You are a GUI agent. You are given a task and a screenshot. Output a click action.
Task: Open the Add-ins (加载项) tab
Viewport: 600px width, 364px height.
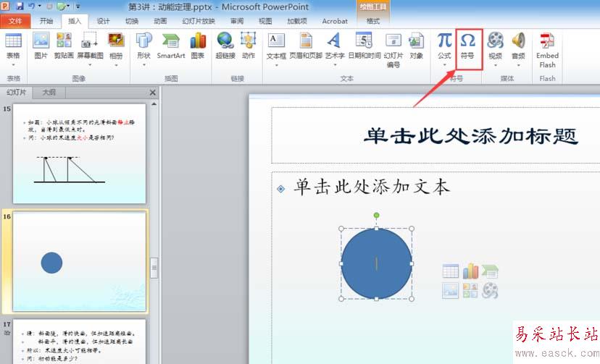click(x=297, y=21)
